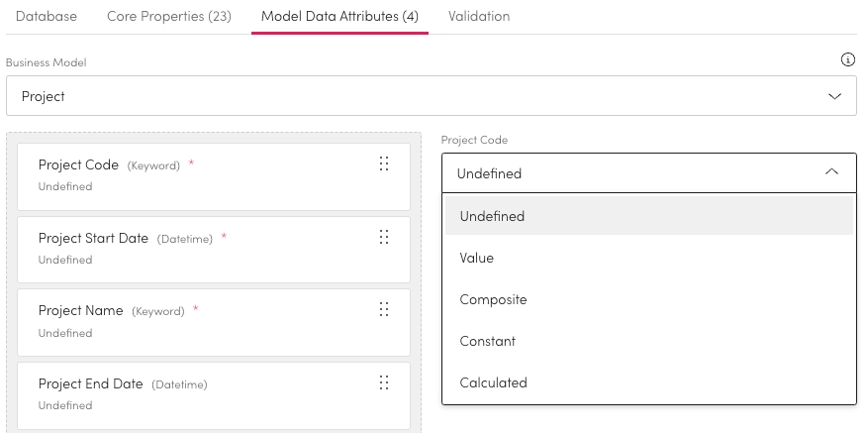Click drag handle on Project Name card
Viewport: 868px width, 433px height.
coord(384,310)
